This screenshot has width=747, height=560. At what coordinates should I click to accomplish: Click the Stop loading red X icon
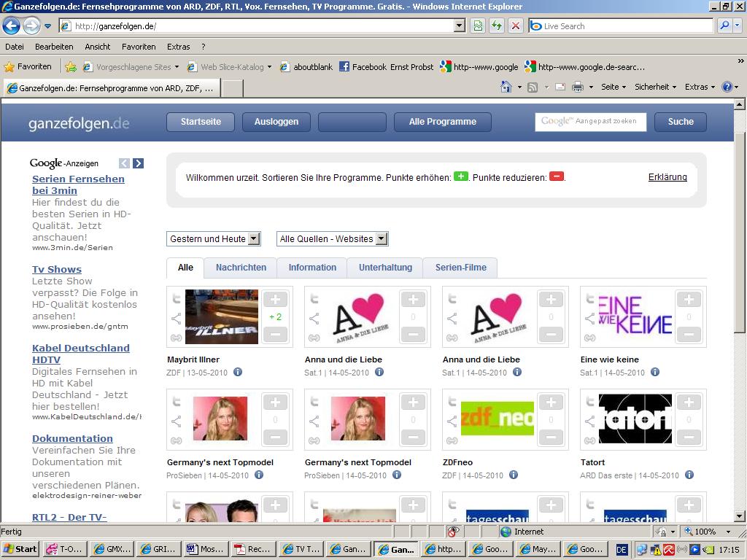coord(516,26)
